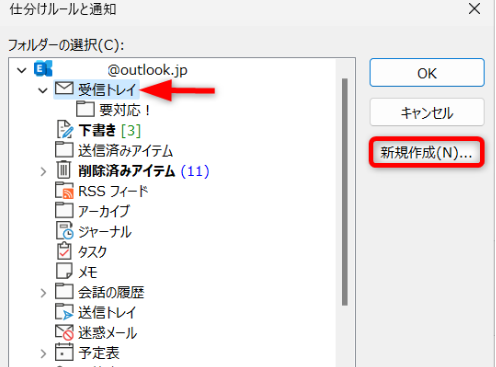Click the RSS フィード folder icon

[64, 190]
